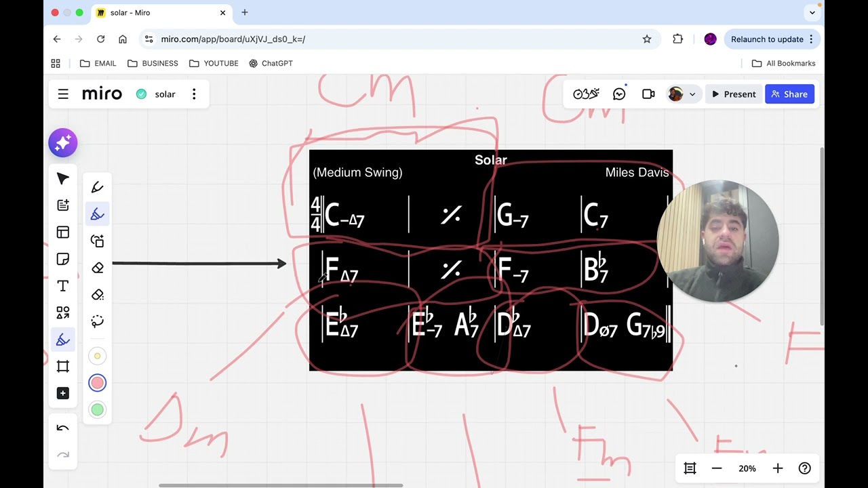The image size is (868, 488).
Task: Click the Solar chord chart image
Action: [x=490, y=260]
